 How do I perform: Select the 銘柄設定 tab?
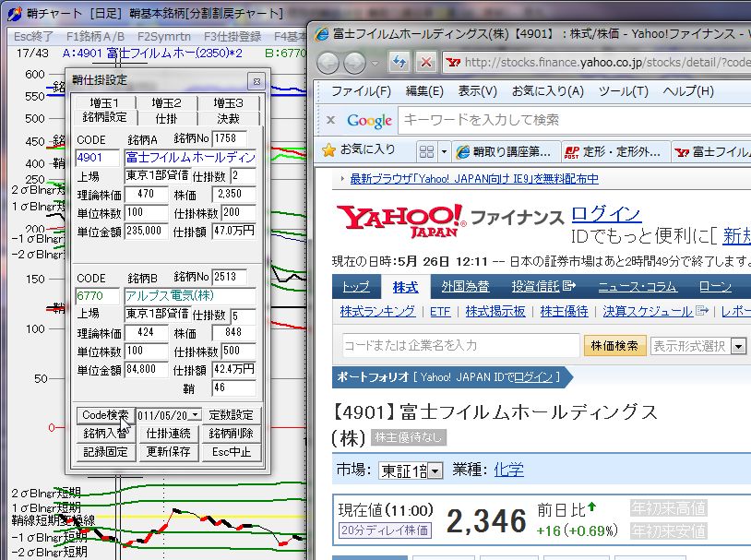(x=105, y=117)
